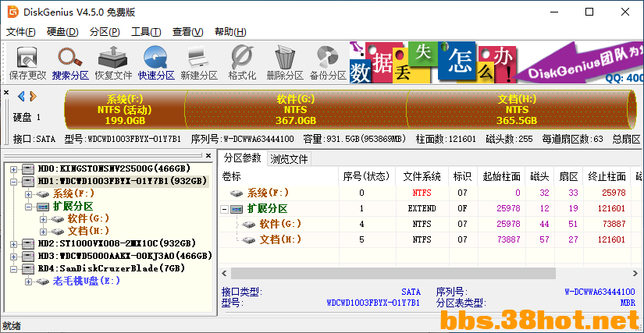The width and height of the screenshot is (644, 333).
Task: Open the 分区(P) menu
Action: pyautogui.click(x=105, y=32)
